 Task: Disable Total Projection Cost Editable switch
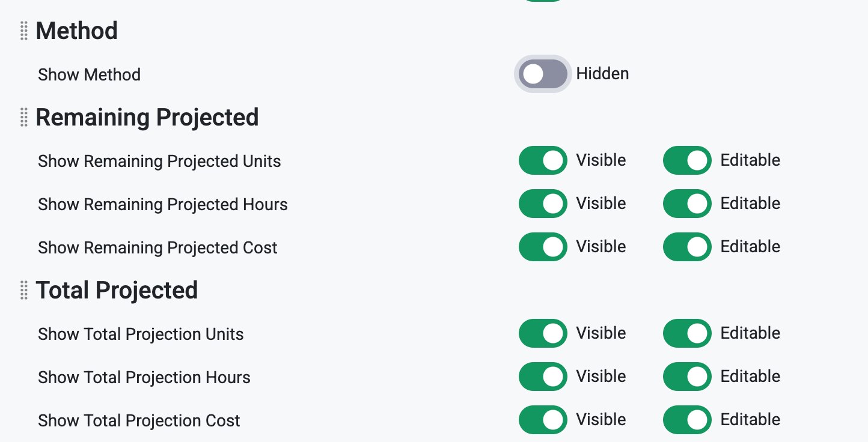tap(687, 420)
